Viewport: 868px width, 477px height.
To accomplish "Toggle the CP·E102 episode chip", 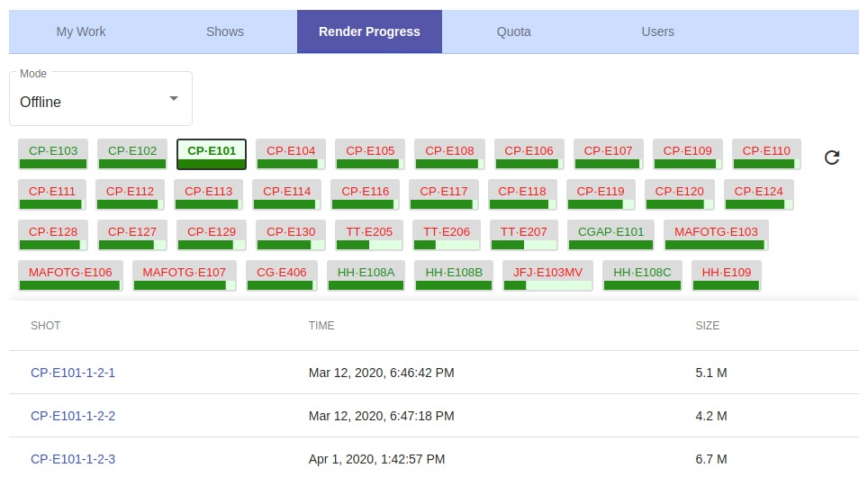I will [x=132, y=152].
